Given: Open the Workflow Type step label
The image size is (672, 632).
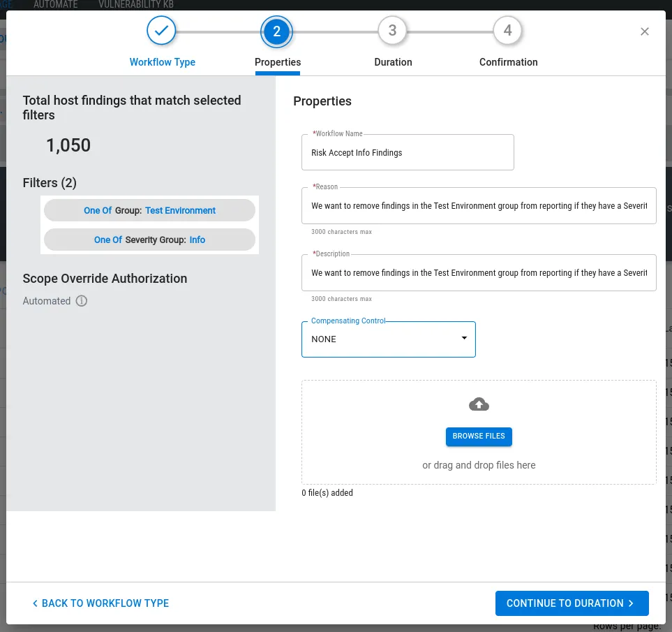Looking at the screenshot, I should click(x=163, y=62).
